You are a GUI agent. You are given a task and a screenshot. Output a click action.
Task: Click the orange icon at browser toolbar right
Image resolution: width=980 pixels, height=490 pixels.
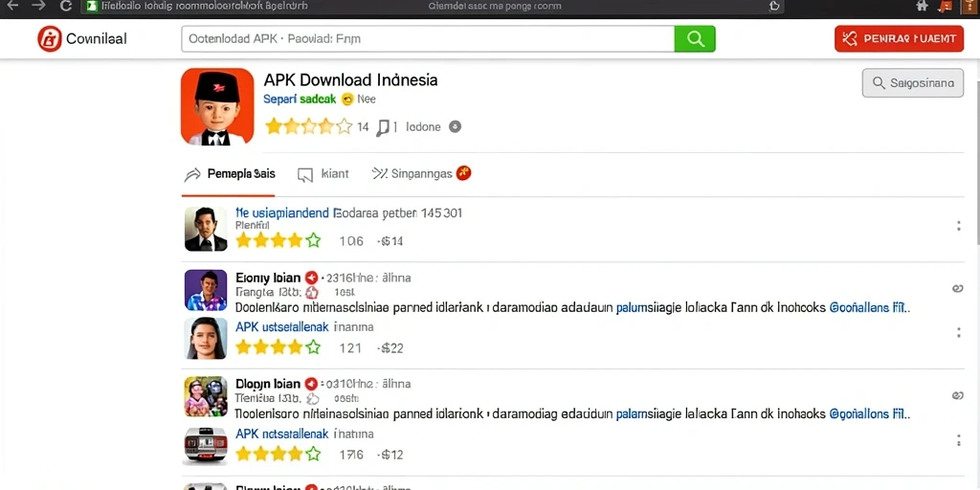(x=946, y=6)
